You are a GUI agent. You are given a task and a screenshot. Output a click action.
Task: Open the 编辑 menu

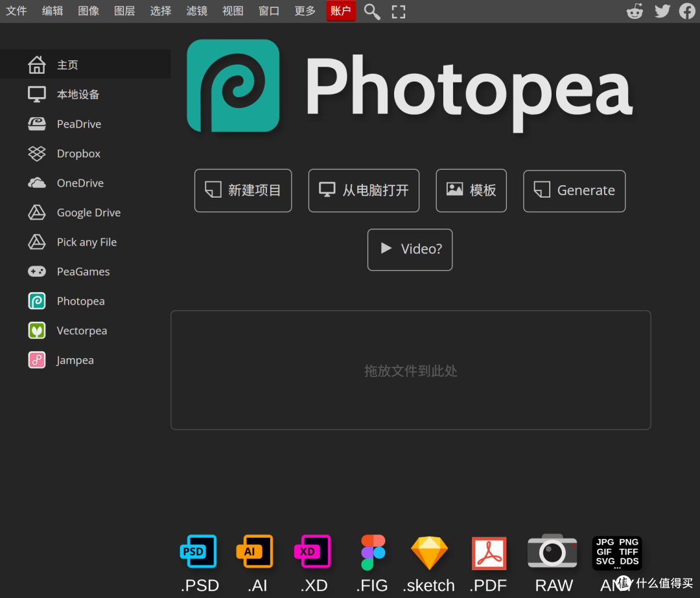point(52,11)
